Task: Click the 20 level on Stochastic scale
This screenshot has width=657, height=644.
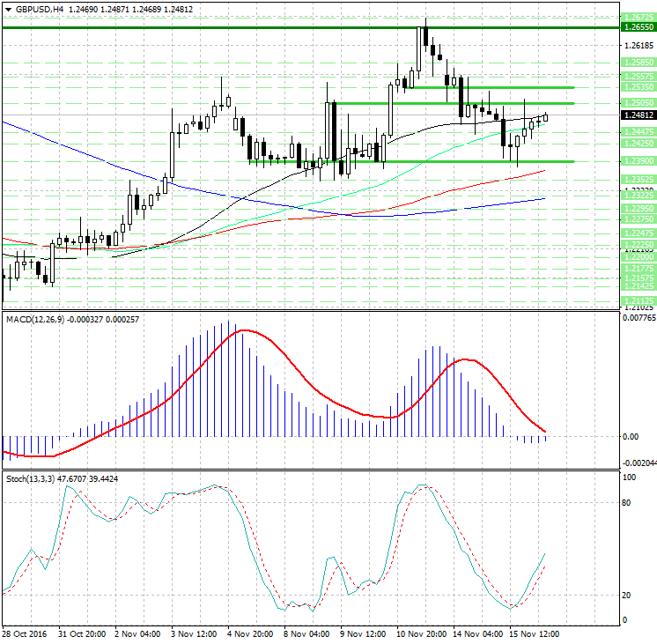Action: [x=628, y=596]
